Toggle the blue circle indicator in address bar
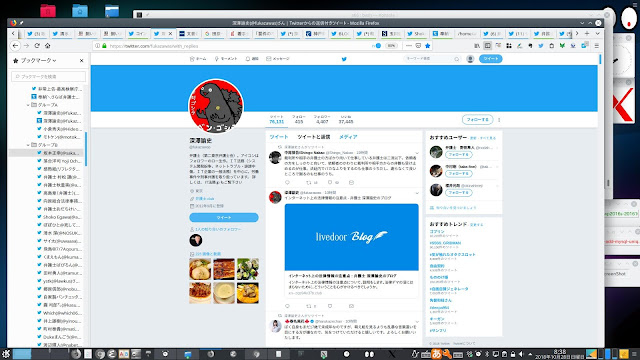 [378, 46]
